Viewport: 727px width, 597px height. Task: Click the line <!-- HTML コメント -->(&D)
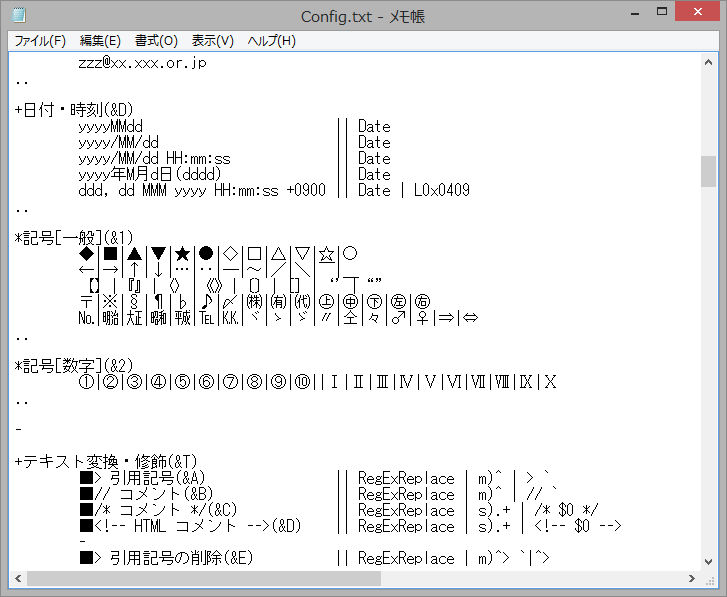click(190, 526)
